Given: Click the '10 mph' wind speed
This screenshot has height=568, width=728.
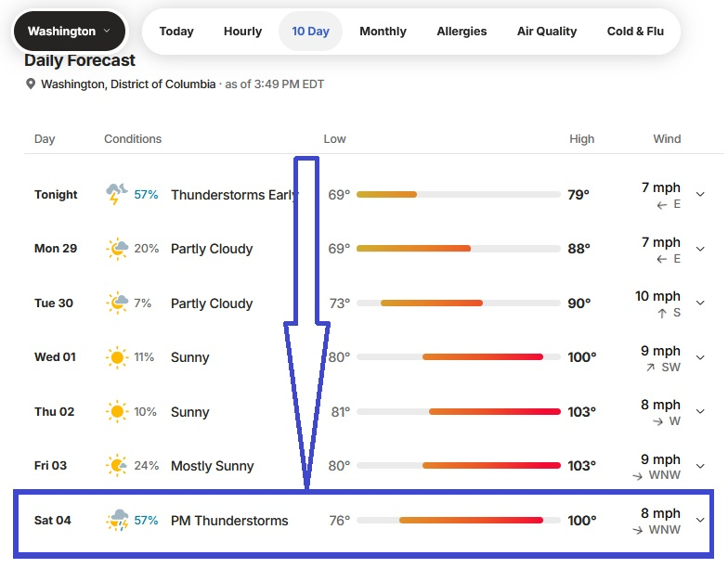Looking at the screenshot, I should (x=657, y=296).
